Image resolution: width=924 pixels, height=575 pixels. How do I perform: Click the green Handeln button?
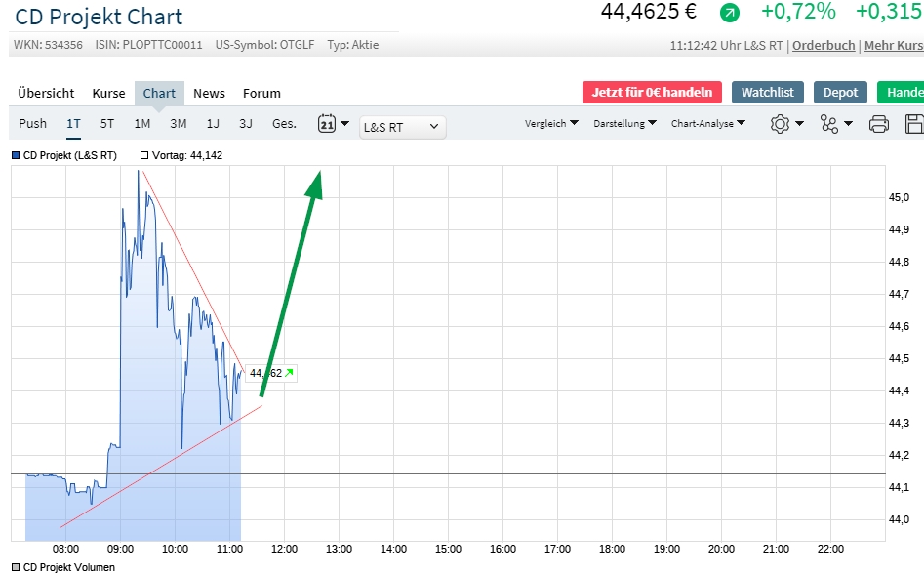[x=901, y=93]
